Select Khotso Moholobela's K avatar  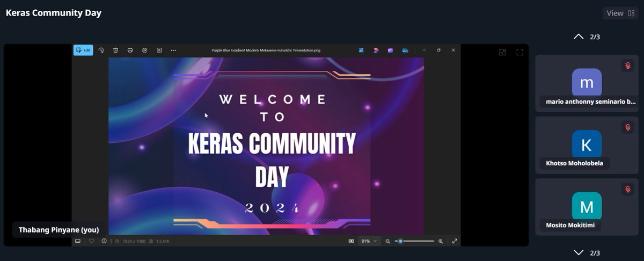(587, 144)
